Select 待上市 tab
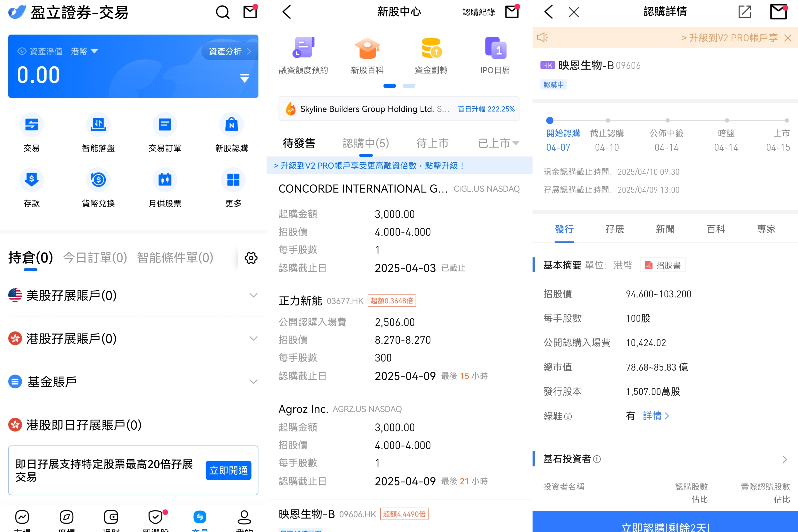The height and width of the screenshot is (532, 798). (432, 143)
